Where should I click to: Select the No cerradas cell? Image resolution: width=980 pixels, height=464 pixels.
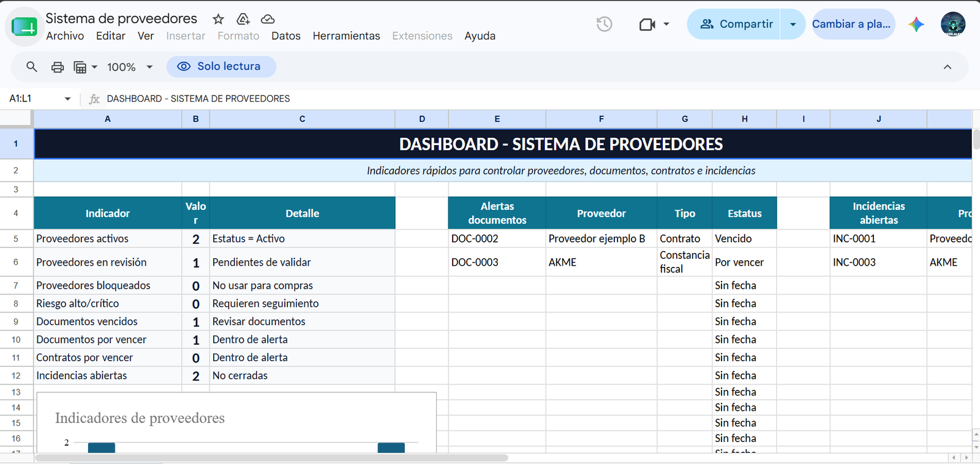[303, 376]
